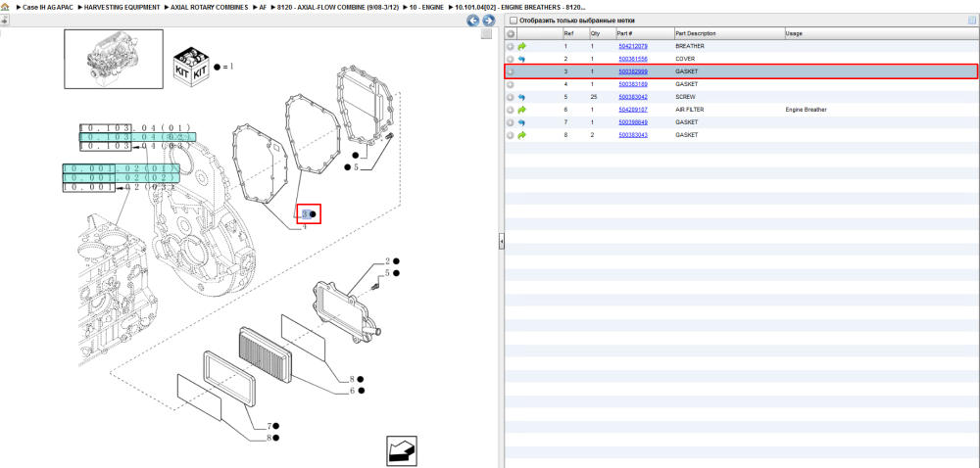
Task: Sort by the Part # column header
Action: click(x=645, y=33)
